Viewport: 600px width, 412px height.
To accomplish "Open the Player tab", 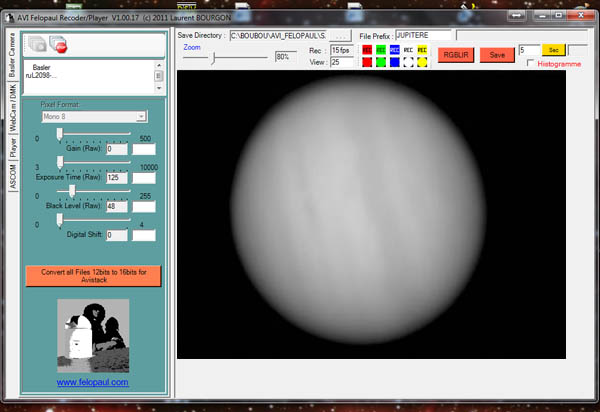I will click(x=13, y=149).
